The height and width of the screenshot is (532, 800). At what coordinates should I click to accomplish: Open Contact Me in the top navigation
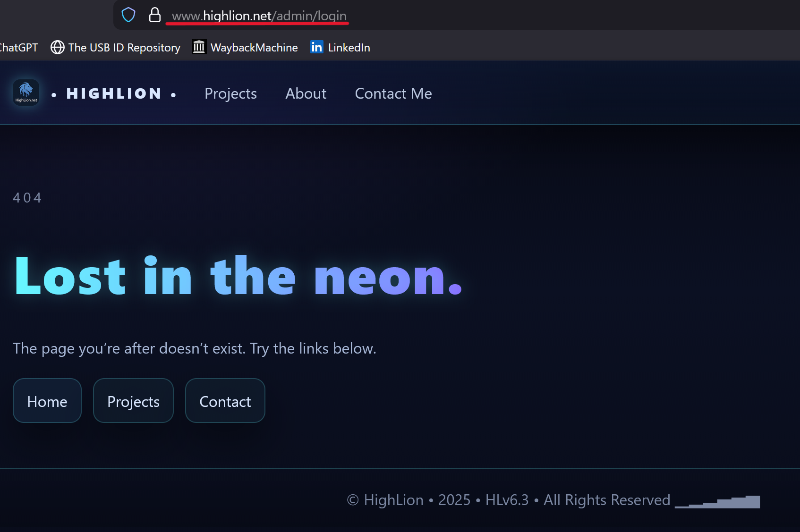pos(393,93)
